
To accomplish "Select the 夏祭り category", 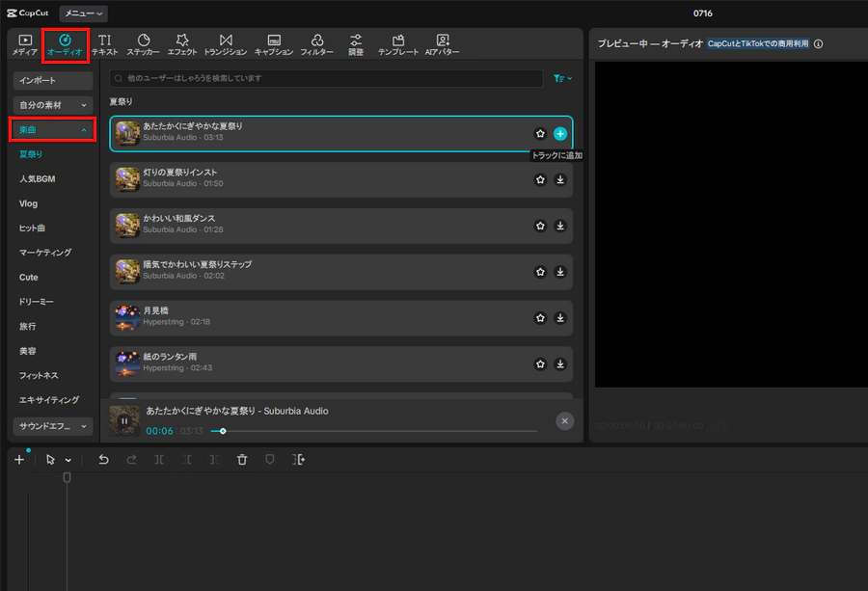I will point(31,154).
